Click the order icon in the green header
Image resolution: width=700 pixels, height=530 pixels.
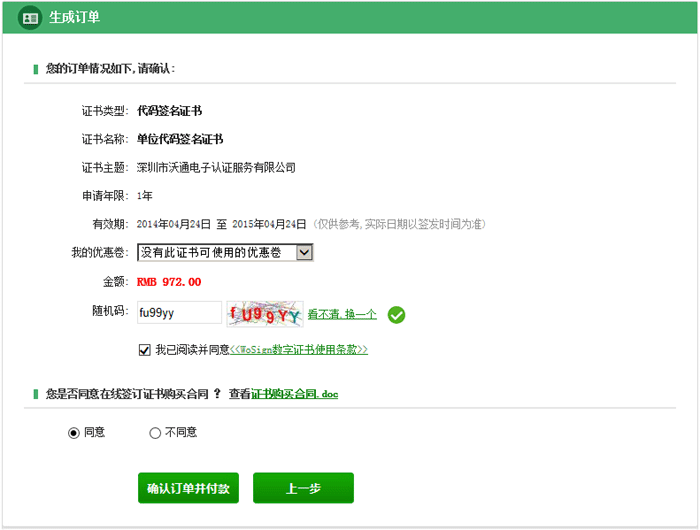tap(30, 18)
